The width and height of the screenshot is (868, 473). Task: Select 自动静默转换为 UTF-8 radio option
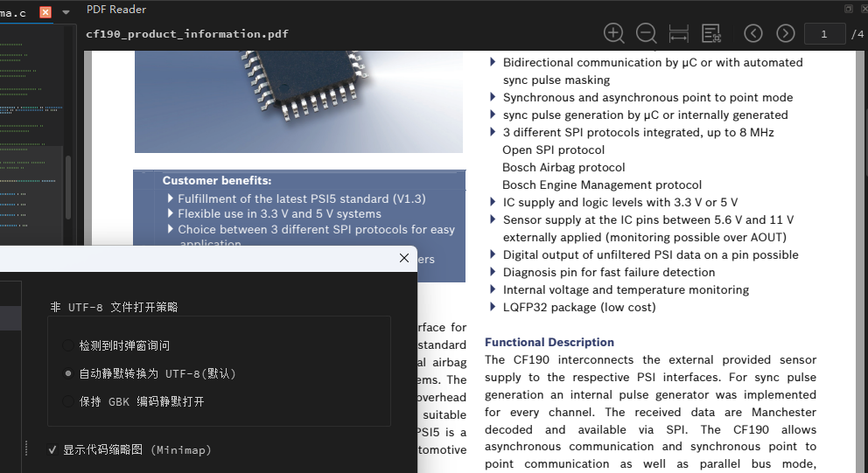[x=68, y=373]
